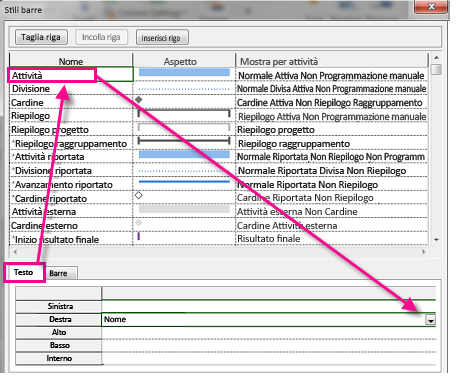Image resolution: width=459 pixels, height=386 pixels.
Task: Select the Cardine esterno name cell
Action: 71,226
